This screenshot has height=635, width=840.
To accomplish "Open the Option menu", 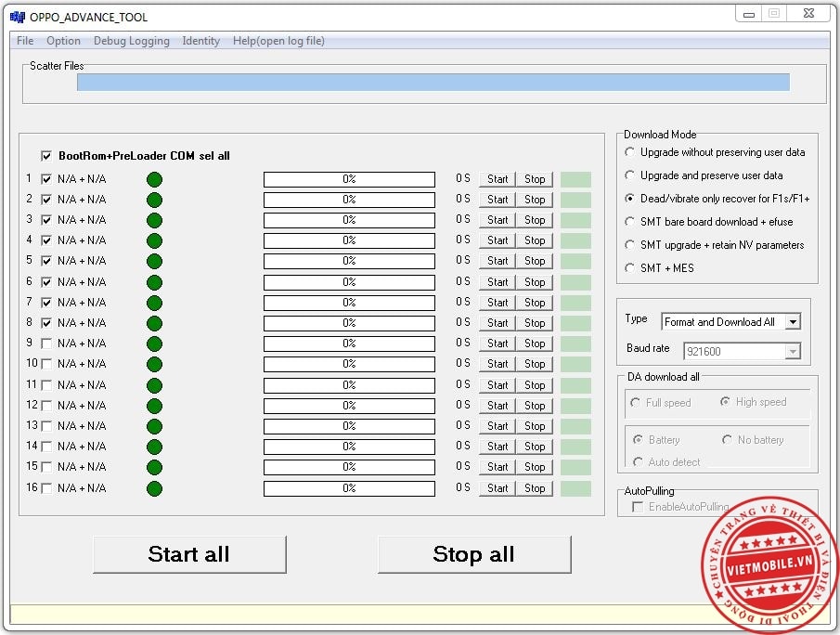I will coord(63,41).
